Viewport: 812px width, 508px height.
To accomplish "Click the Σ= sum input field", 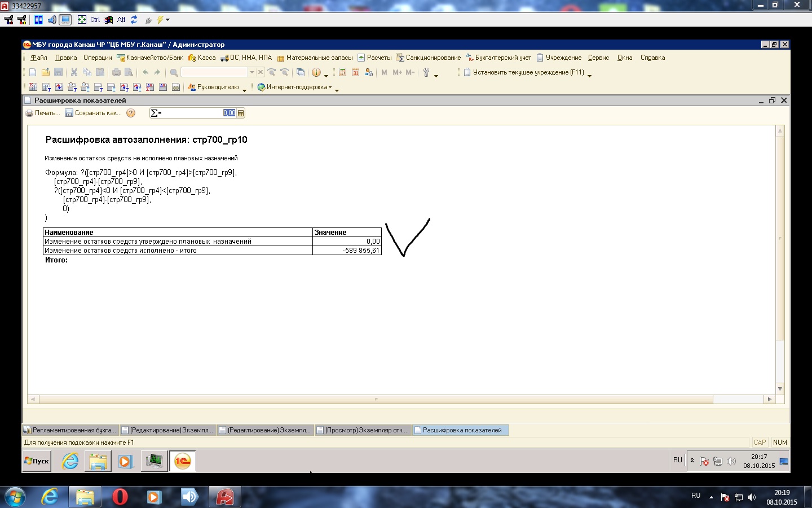I will pyautogui.click(x=192, y=113).
